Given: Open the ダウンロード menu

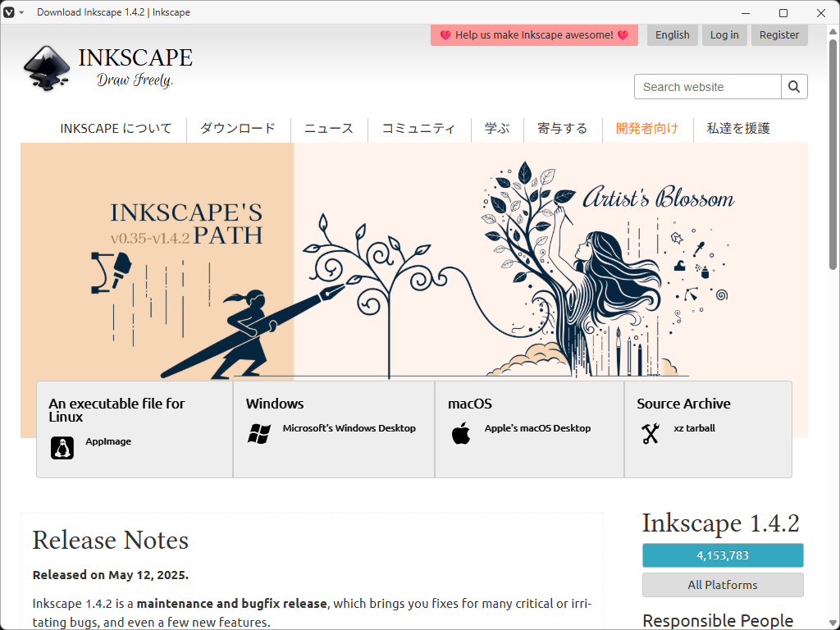Looking at the screenshot, I should pos(238,129).
